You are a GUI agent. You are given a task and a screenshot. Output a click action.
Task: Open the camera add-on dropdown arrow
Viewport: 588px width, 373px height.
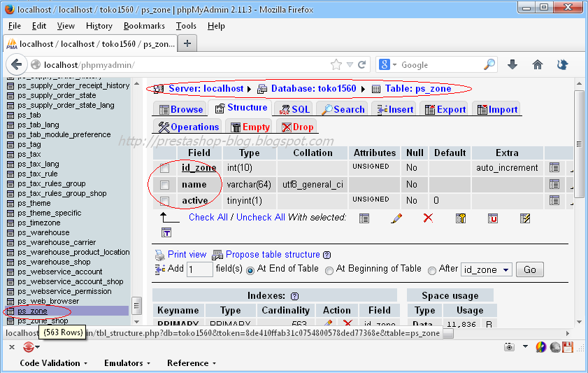click(525, 346)
